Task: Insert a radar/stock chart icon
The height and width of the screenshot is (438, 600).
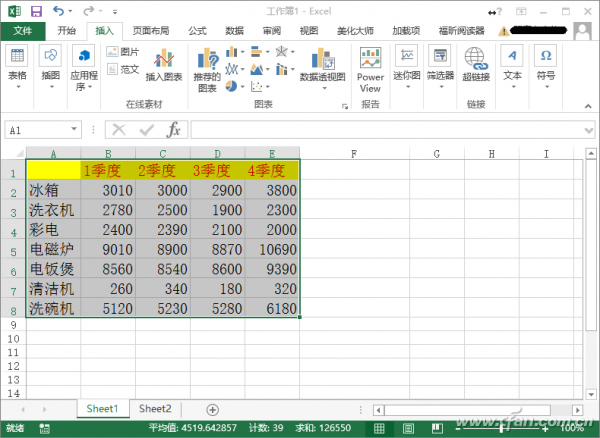Action: (x=282, y=52)
